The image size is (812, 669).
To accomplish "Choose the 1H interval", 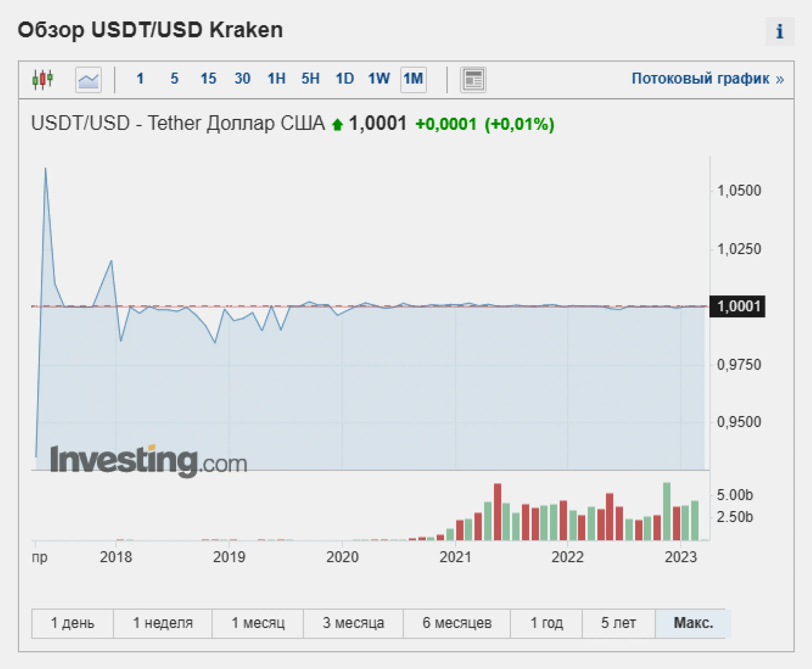I will click(x=276, y=79).
